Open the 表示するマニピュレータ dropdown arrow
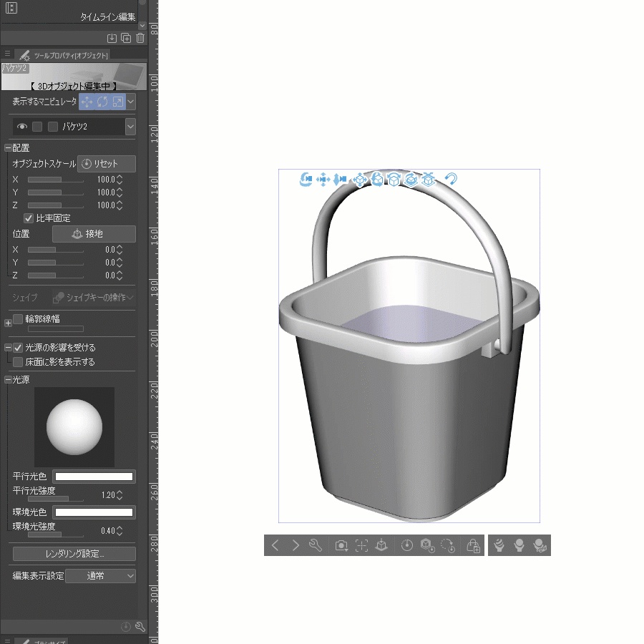Image resolution: width=644 pixels, height=644 pixels. click(132, 101)
